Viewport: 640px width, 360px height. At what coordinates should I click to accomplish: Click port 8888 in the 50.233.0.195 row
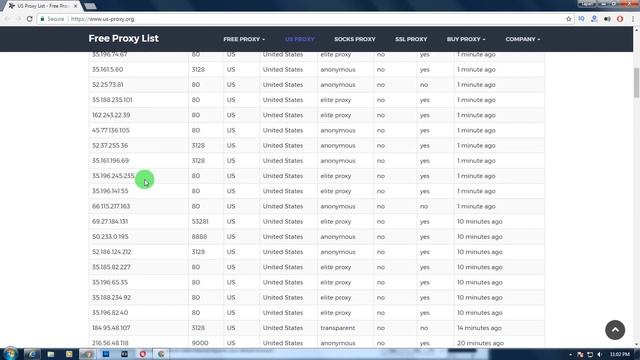199,237
